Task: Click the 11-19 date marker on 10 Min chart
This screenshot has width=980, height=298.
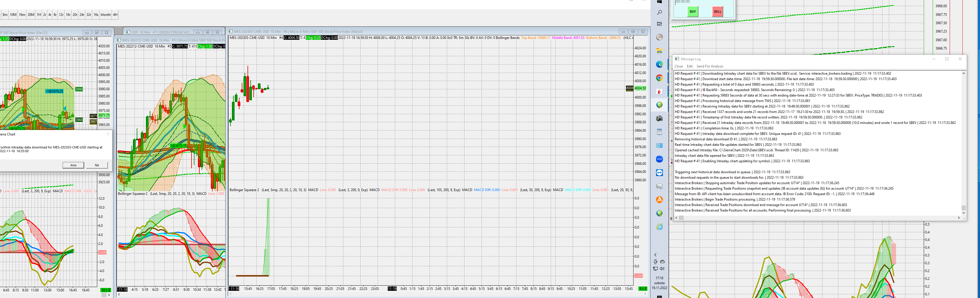Action: [392, 289]
